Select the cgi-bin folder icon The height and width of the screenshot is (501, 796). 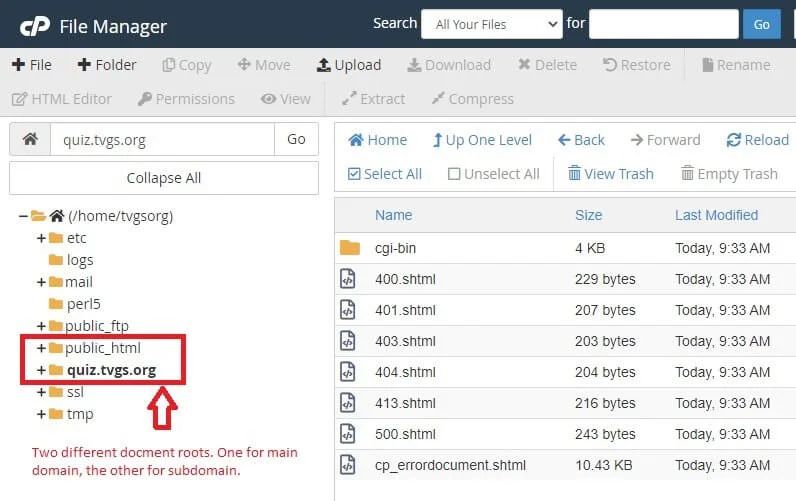(349, 248)
